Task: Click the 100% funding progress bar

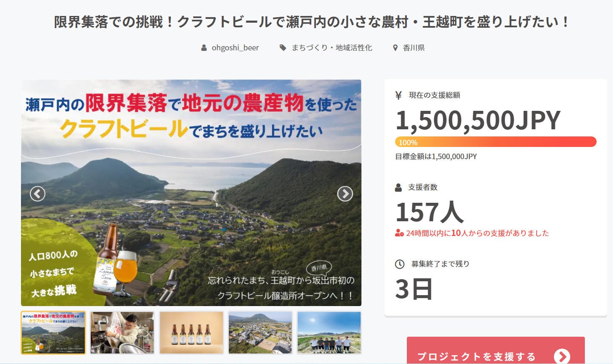Action: pos(495,142)
